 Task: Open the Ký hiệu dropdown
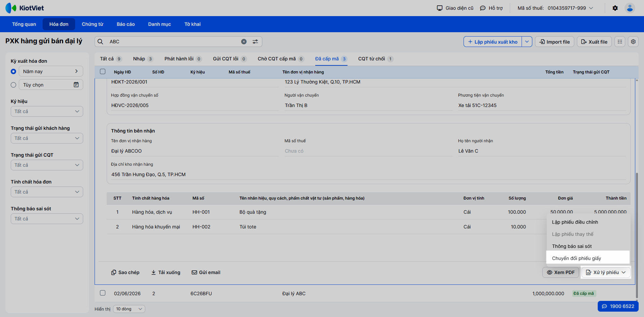[x=47, y=111]
